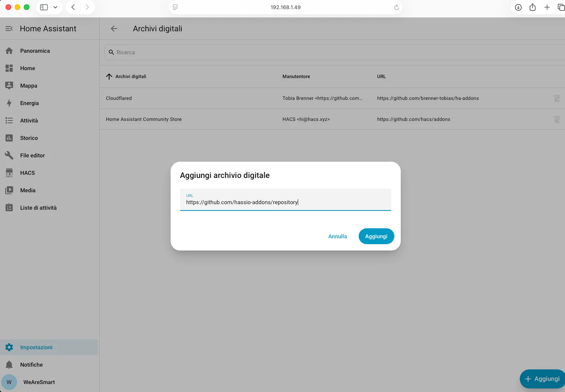Open the Energia menu item
Viewport: 565px width, 392px height.
pos(49,103)
